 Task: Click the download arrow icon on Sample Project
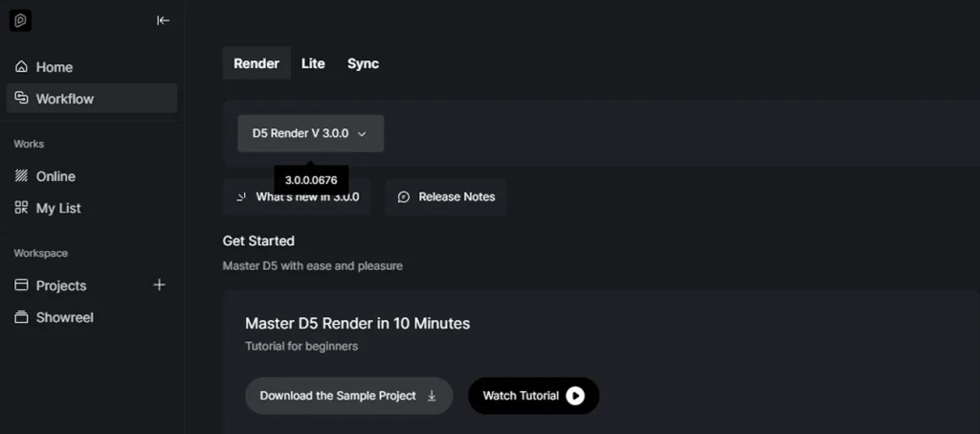[x=432, y=396]
